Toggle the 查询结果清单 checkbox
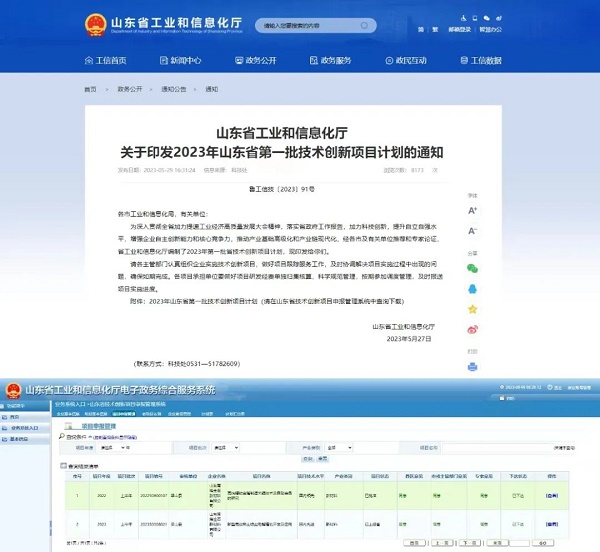 tap(65, 466)
